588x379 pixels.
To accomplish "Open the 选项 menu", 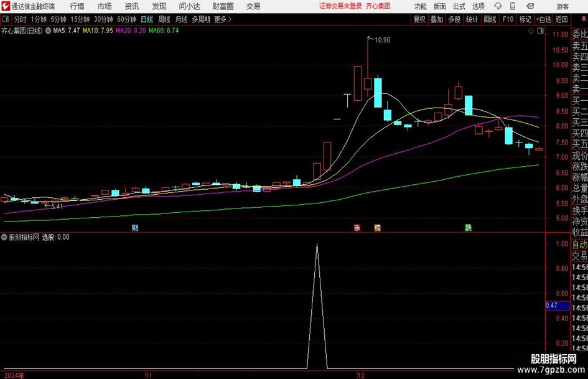I will (x=478, y=6).
